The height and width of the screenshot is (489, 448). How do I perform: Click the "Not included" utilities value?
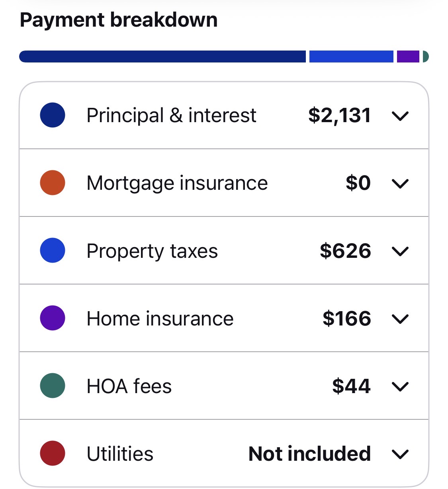point(309,454)
